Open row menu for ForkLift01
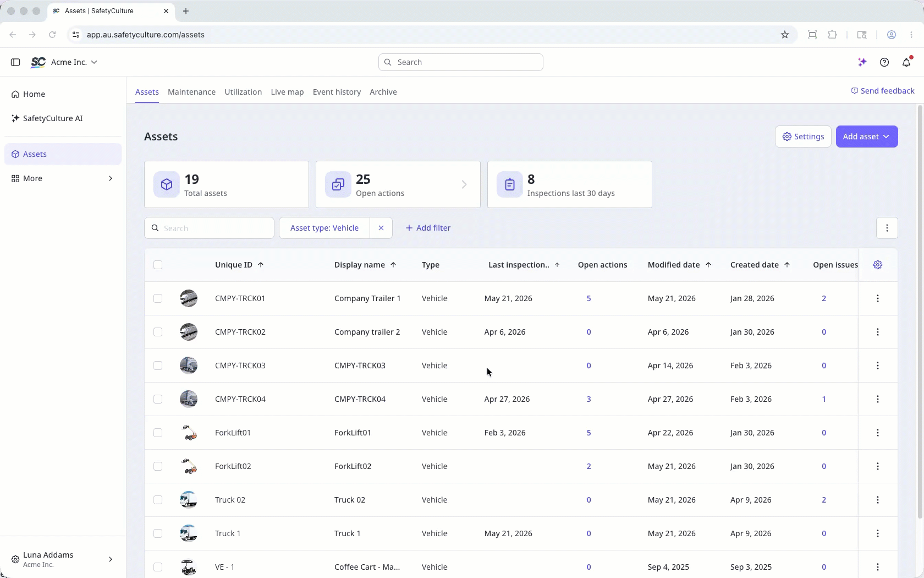This screenshot has height=578, width=924. click(x=878, y=433)
